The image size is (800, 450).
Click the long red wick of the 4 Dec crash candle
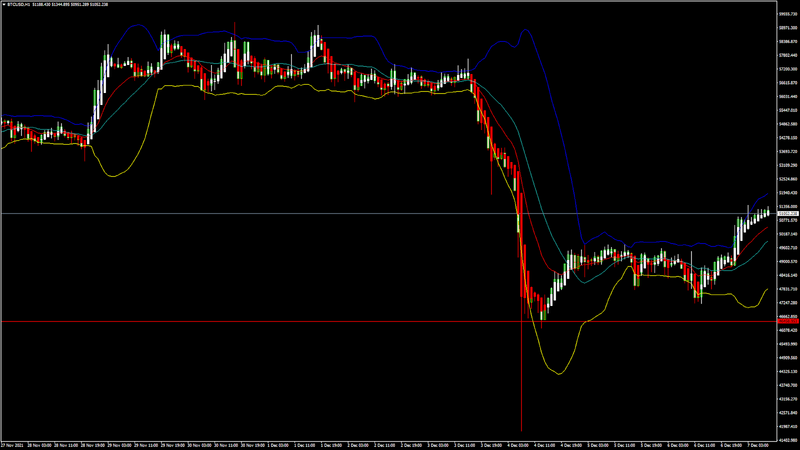pyautogui.click(x=521, y=378)
